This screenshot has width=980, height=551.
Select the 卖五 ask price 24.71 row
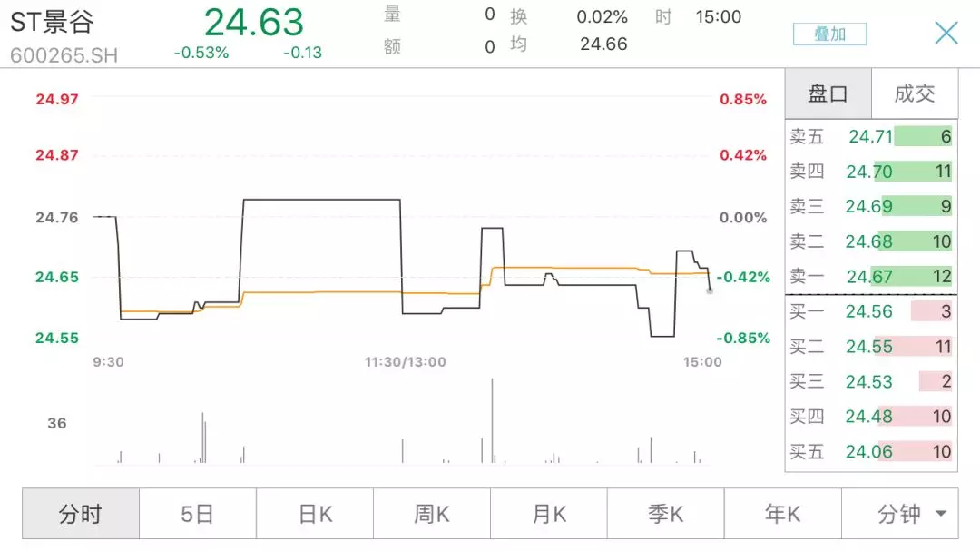870,136
